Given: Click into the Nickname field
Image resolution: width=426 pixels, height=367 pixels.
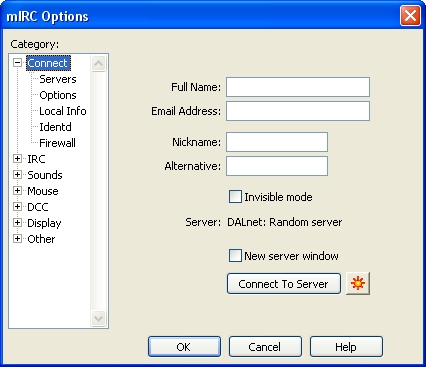Looking at the screenshot, I should click(277, 142).
